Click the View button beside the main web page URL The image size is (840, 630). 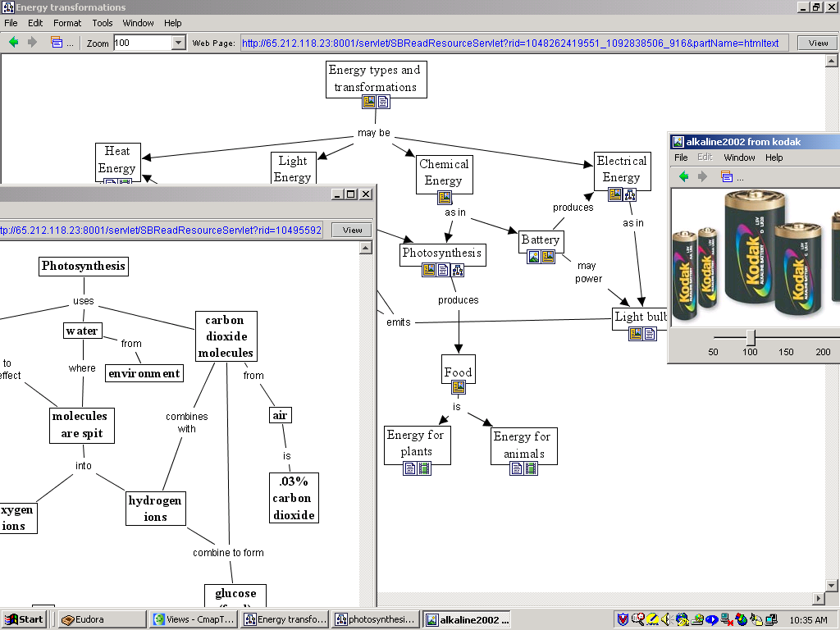(818, 43)
